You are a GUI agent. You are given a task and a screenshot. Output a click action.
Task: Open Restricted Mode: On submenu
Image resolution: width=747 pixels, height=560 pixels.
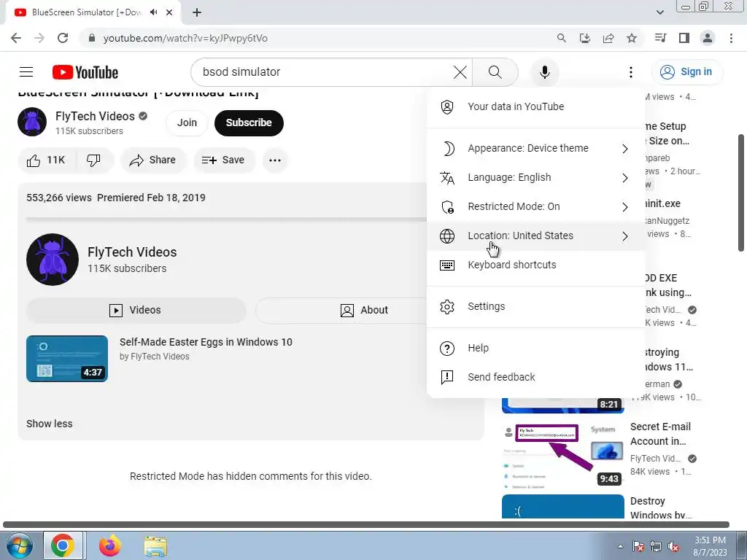(x=535, y=206)
